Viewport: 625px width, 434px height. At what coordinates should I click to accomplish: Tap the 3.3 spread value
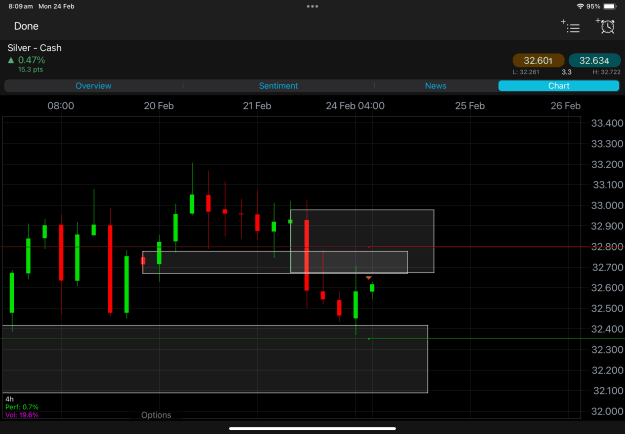(x=566, y=72)
